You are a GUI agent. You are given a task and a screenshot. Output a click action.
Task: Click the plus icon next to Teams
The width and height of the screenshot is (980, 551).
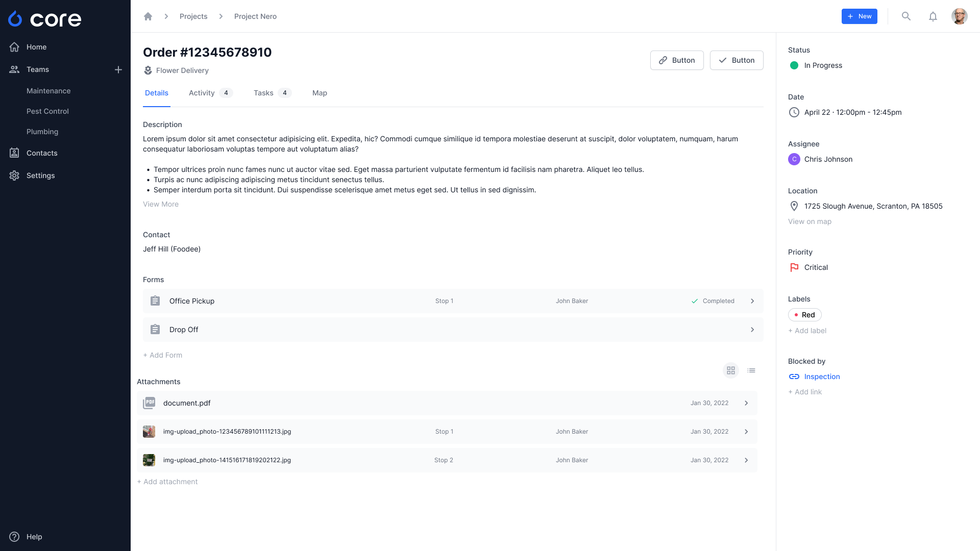tap(118, 69)
